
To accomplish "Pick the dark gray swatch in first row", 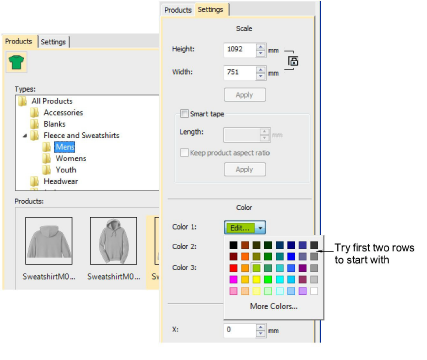I will 314,245.
